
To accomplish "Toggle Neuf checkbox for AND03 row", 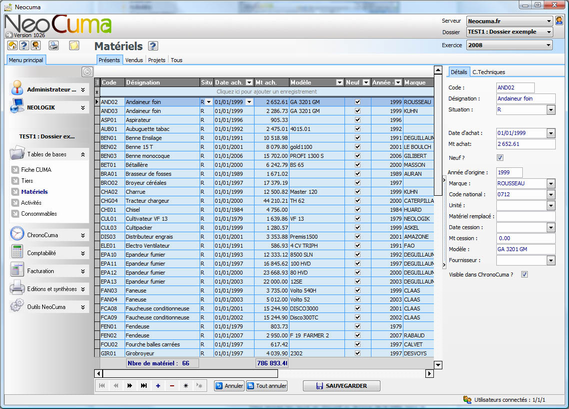I will [357, 111].
